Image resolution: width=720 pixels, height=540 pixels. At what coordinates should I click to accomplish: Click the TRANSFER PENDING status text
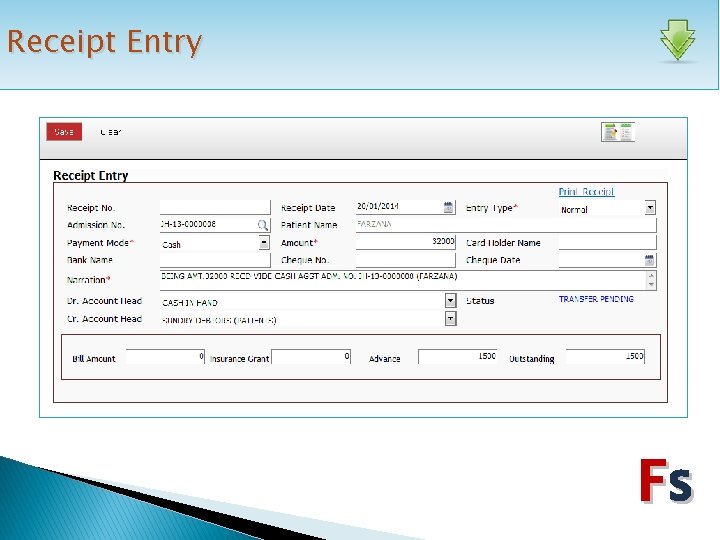(596, 299)
